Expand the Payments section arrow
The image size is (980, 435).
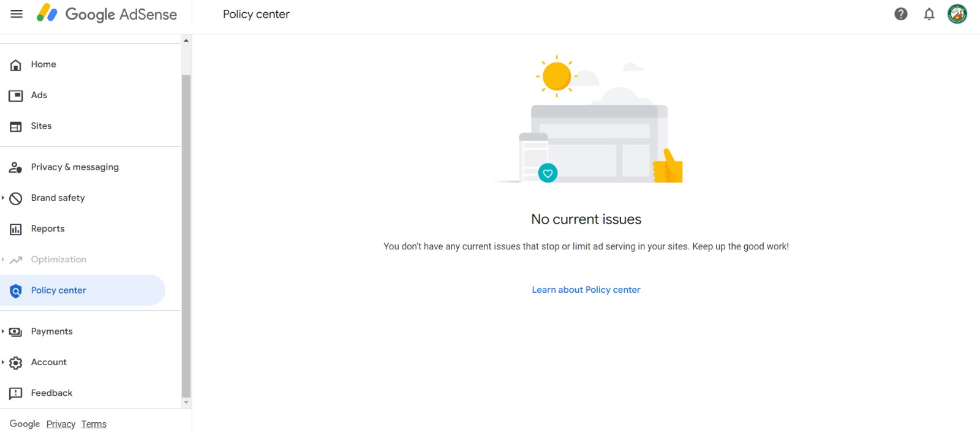3,331
